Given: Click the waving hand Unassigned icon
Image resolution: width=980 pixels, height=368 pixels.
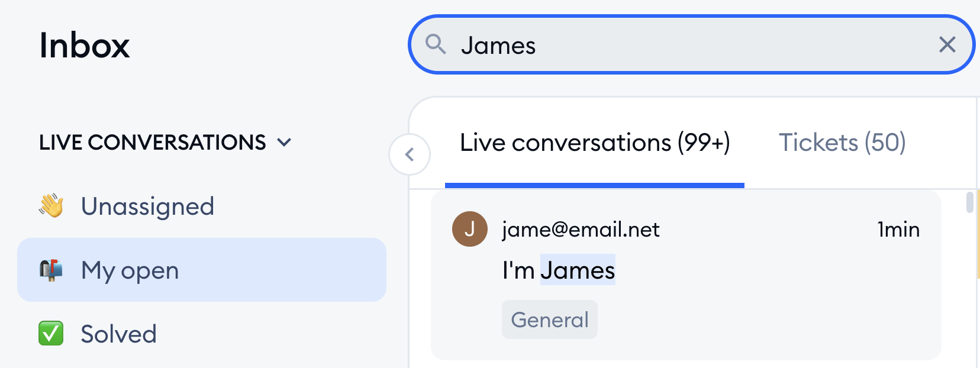Looking at the screenshot, I should [x=51, y=206].
